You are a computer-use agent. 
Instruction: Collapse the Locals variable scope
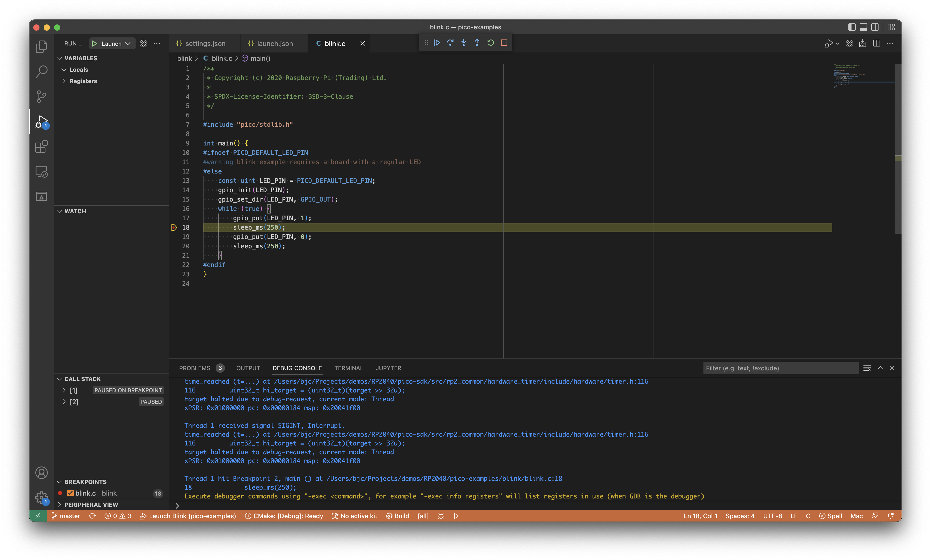click(x=64, y=70)
